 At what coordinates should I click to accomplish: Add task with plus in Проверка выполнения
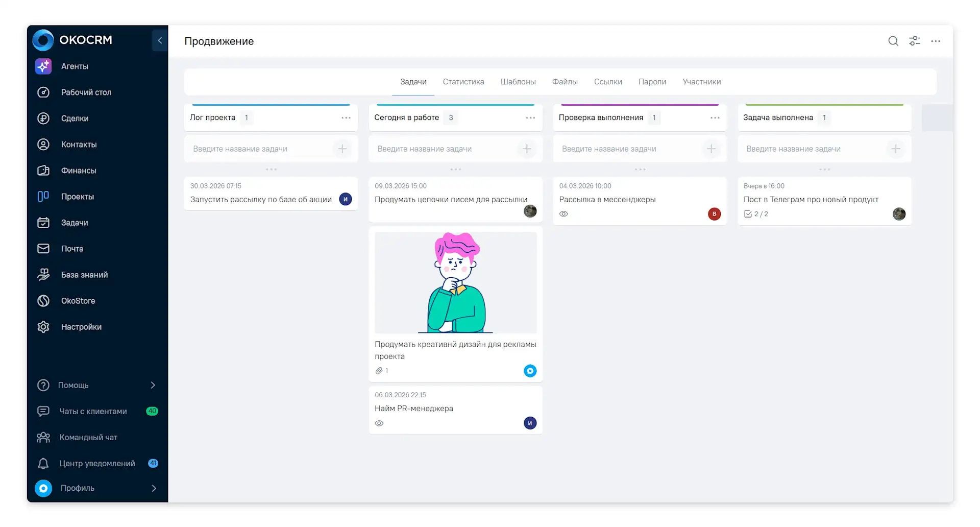(712, 149)
